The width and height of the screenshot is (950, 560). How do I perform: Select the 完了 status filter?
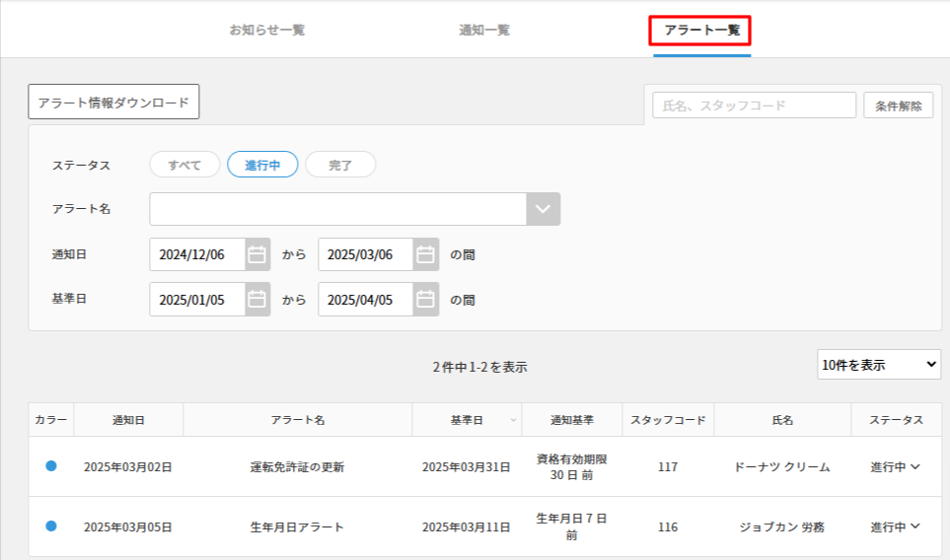[x=340, y=166]
